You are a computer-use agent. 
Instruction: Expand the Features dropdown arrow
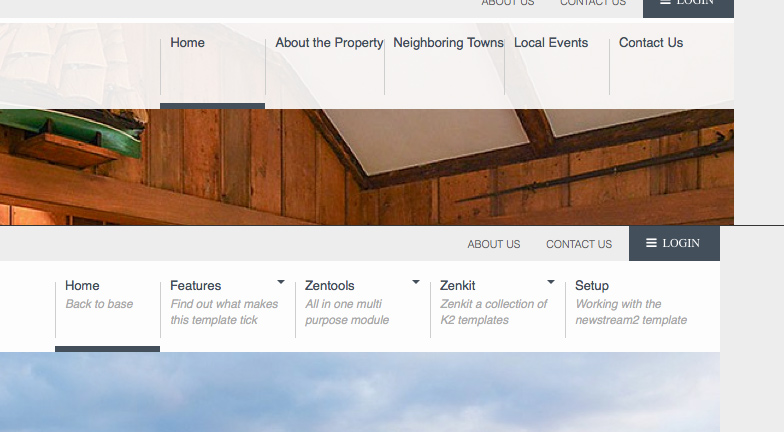tap(281, 282)
